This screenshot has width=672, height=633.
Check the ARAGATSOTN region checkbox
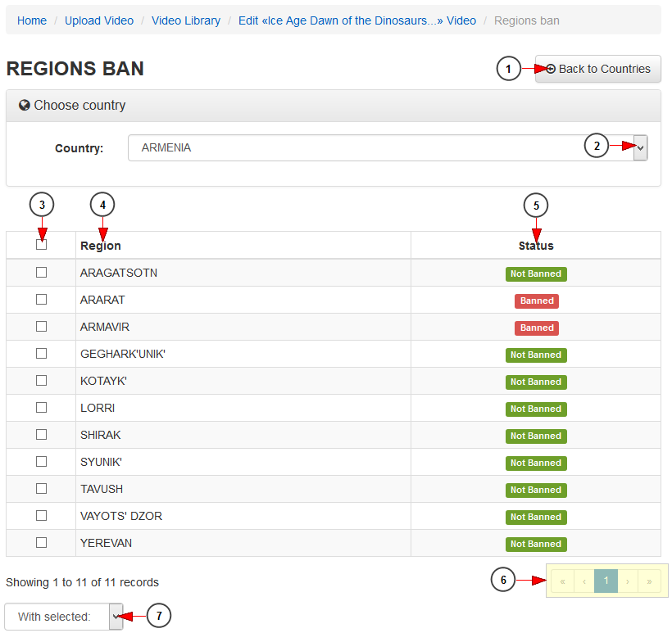click(41, 273)
